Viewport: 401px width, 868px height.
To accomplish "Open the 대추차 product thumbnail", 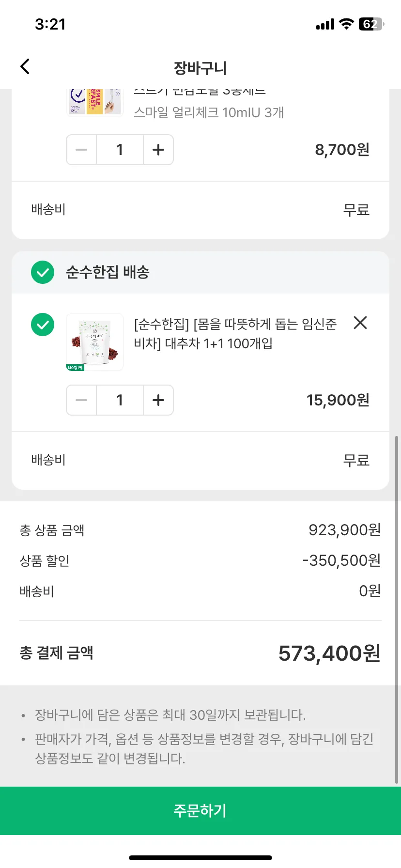I will click(95, 342).
